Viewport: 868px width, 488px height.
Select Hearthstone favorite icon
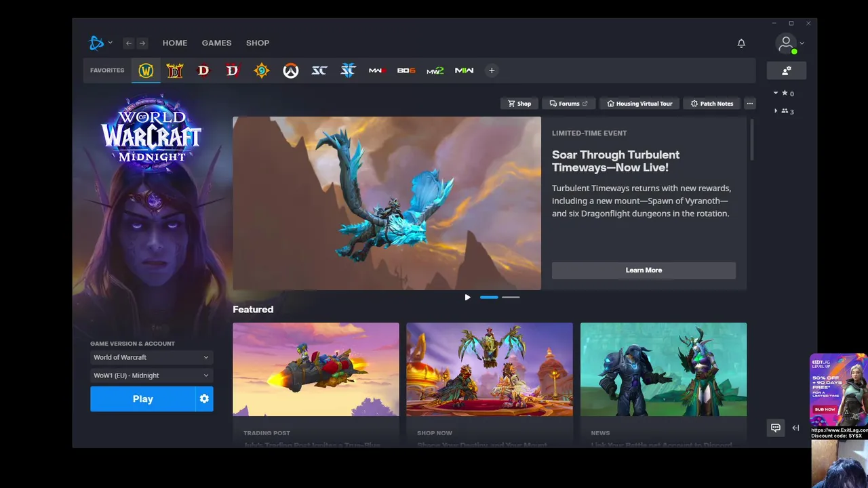(262, 70)
